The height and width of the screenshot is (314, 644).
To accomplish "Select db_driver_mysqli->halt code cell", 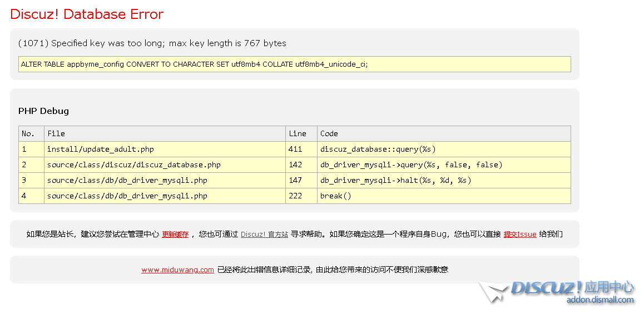I will click(444, 181).
